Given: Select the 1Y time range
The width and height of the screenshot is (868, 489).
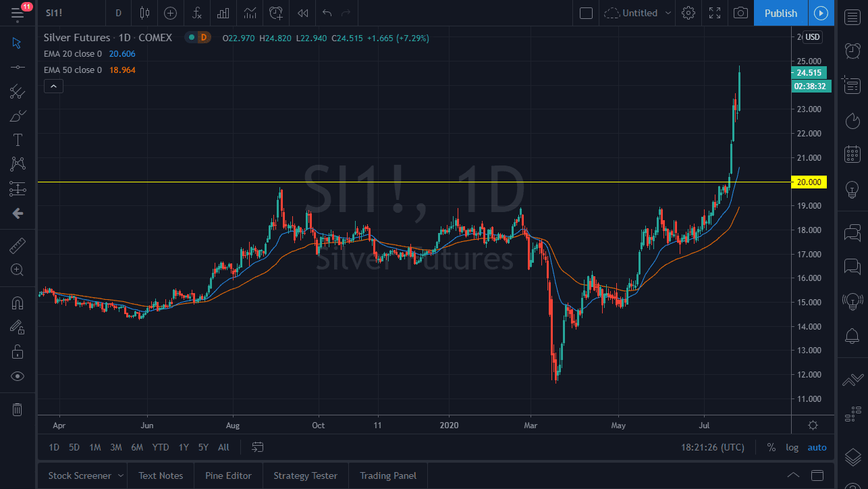Looking at the screenshot, I should point(184,447).
